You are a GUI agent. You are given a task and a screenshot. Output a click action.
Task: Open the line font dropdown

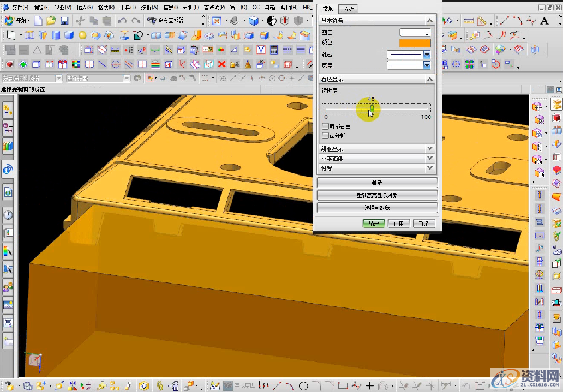click(427, 55)
